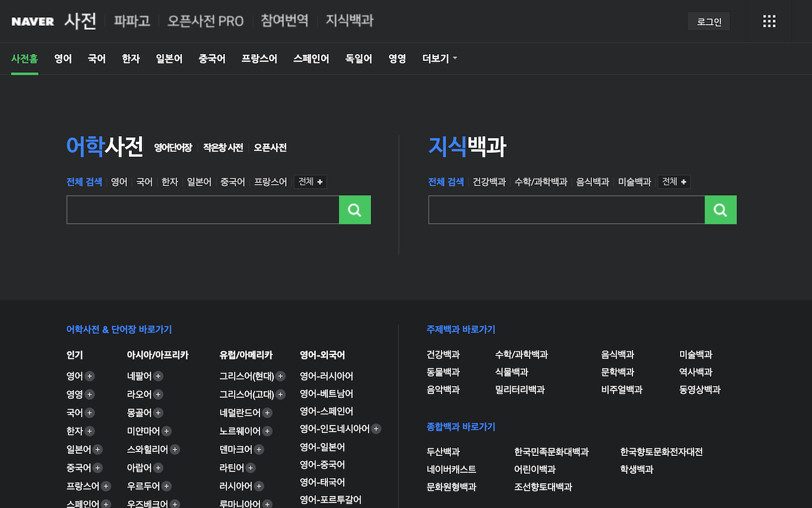The width and height of the screenshot is (812, 508).
Task: Open 조선향토대백과 link
Action: [544, 488]
